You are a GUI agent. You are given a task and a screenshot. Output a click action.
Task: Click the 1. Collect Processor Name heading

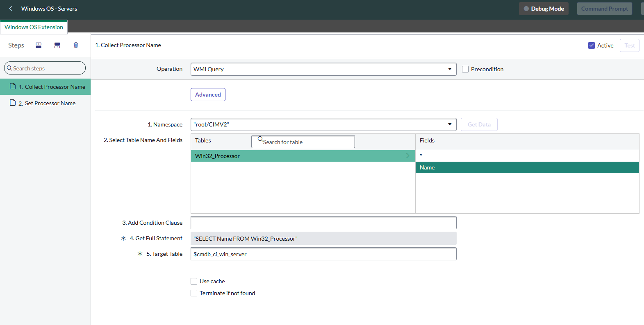point(128,45)
